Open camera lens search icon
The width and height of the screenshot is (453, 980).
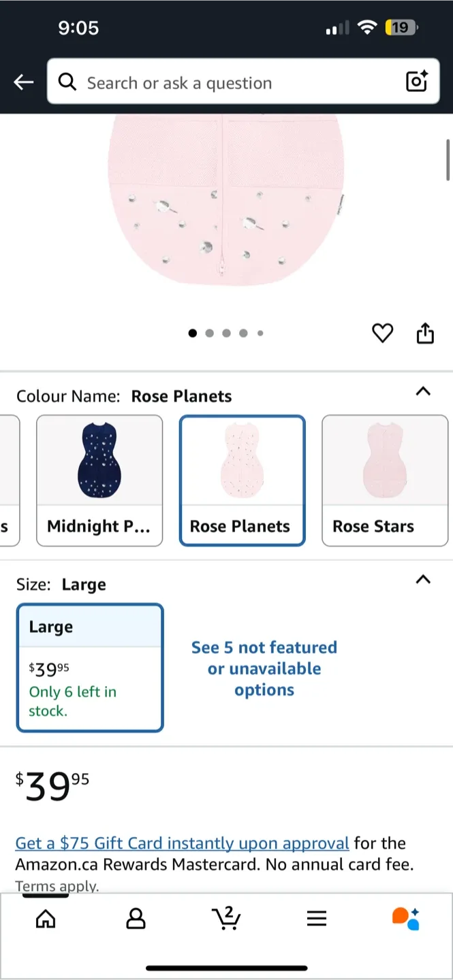pyautogui.click(x=416, y=82)
